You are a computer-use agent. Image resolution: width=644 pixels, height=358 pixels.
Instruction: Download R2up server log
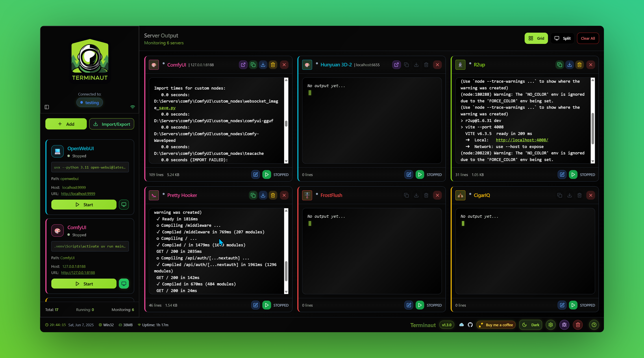tap(570, 65)
